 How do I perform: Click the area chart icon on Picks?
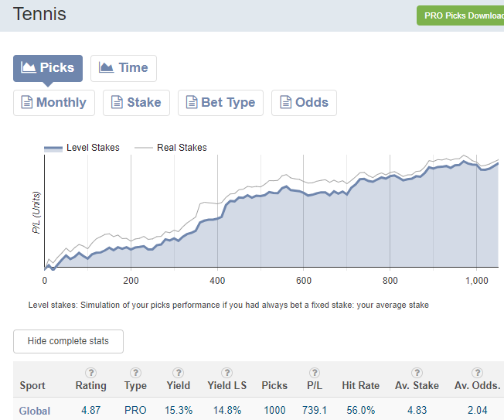click(29, 67)
